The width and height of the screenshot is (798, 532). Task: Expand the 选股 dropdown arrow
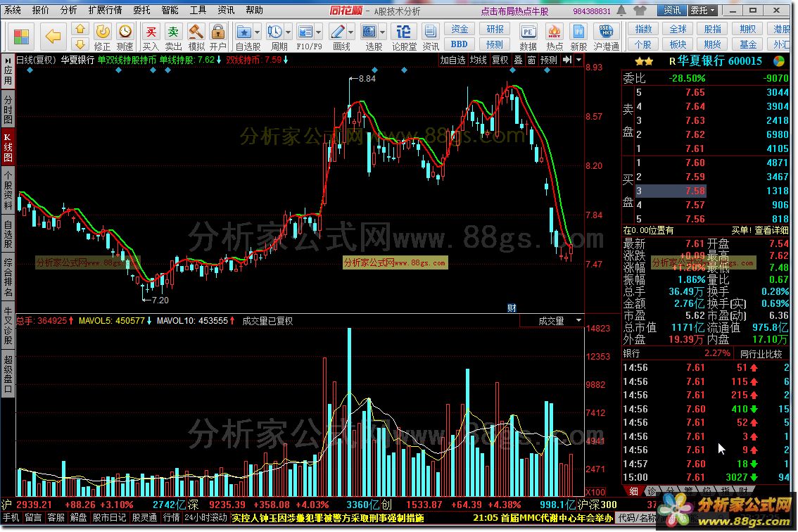click(382, 32)
